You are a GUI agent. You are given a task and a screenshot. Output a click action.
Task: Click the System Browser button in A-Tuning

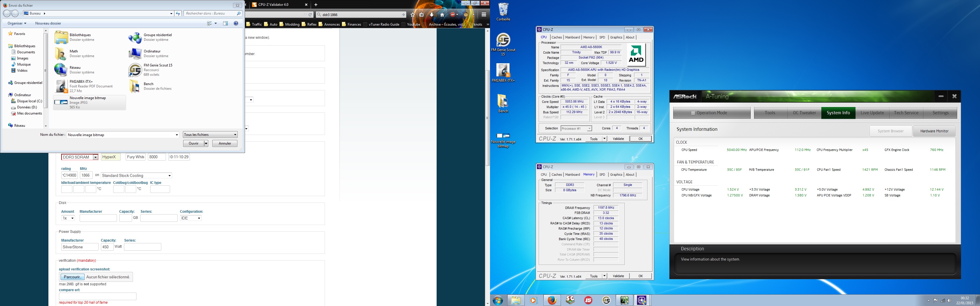(890, 131)
